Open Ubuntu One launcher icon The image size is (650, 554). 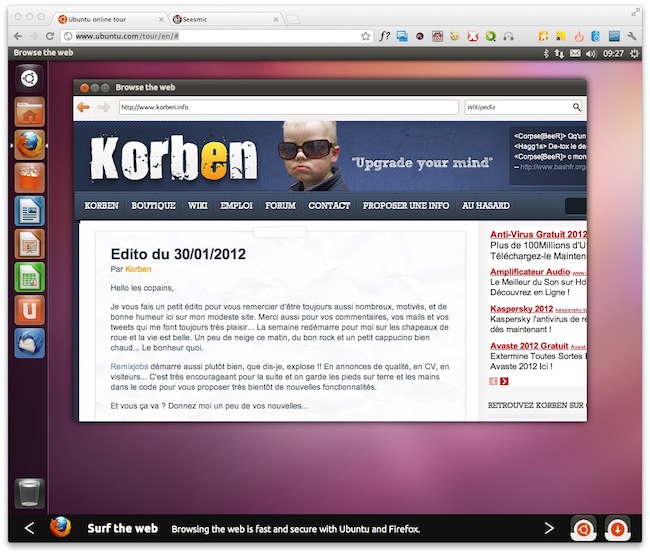29,310
